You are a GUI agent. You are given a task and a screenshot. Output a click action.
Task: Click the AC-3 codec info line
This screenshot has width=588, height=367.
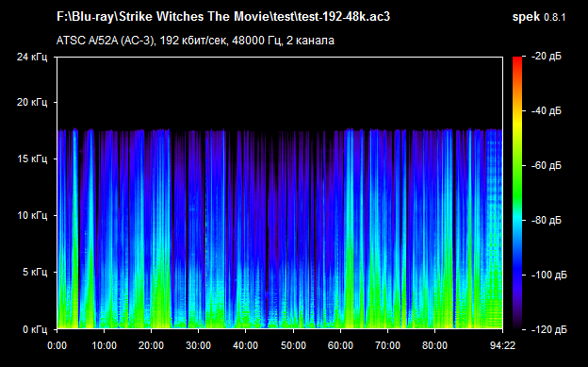click(195, 41)
